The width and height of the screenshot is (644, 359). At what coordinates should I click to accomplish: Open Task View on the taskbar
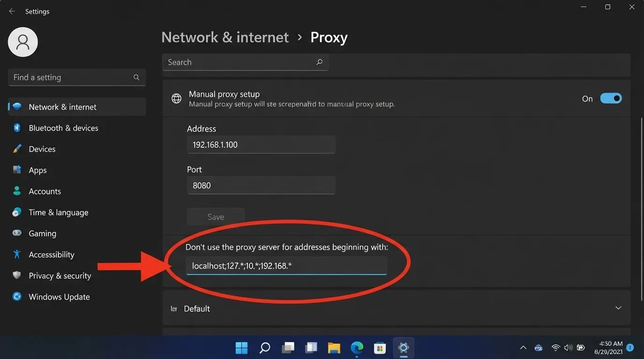pyautogui.click(x=288, y=348)
